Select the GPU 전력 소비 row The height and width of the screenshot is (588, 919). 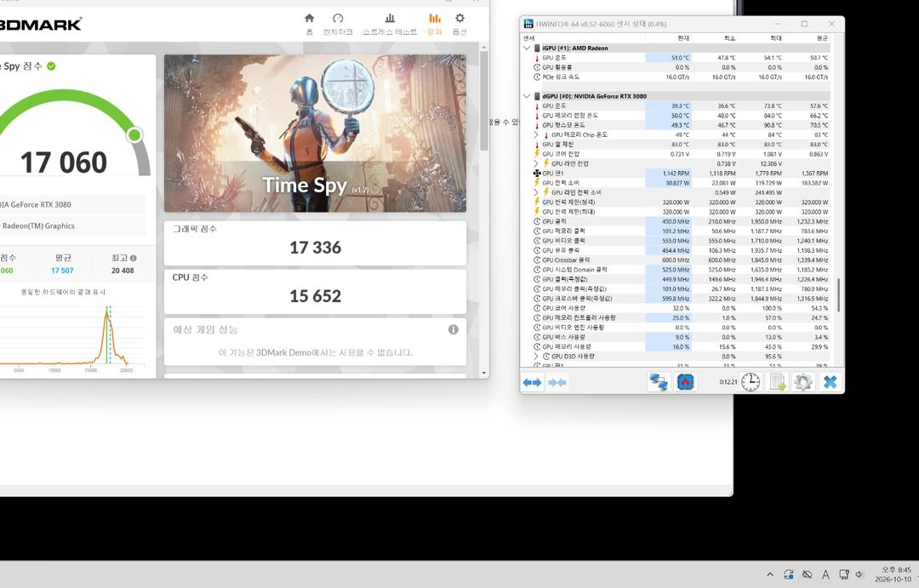(680, 183)
